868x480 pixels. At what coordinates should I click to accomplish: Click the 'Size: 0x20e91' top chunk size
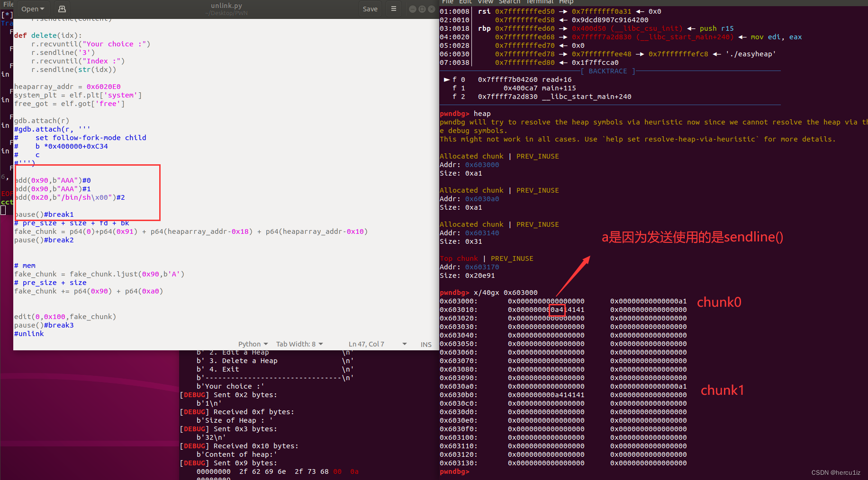point(467,276)
